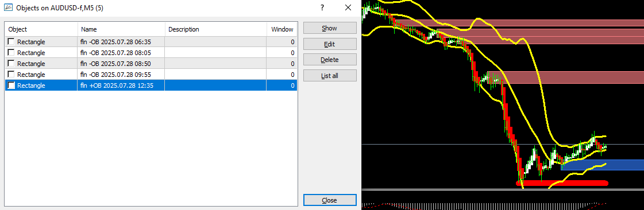Enable checkbox on selected +OB 12:35 row
Screen dimensions: 644x210
click(11, 85)
